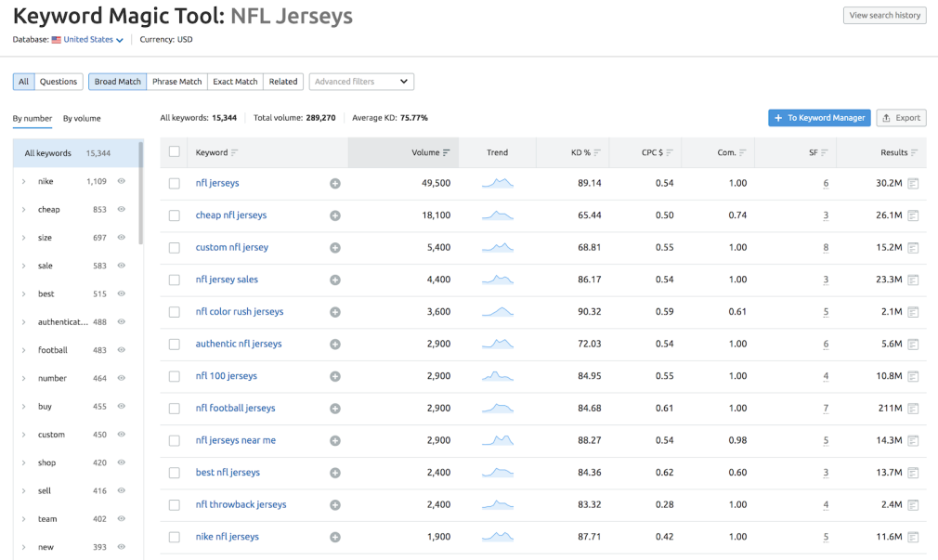Open SERP results icon for "nfl jerseys" row
This screenshot has width=938, height=560.
click(911, 183)
